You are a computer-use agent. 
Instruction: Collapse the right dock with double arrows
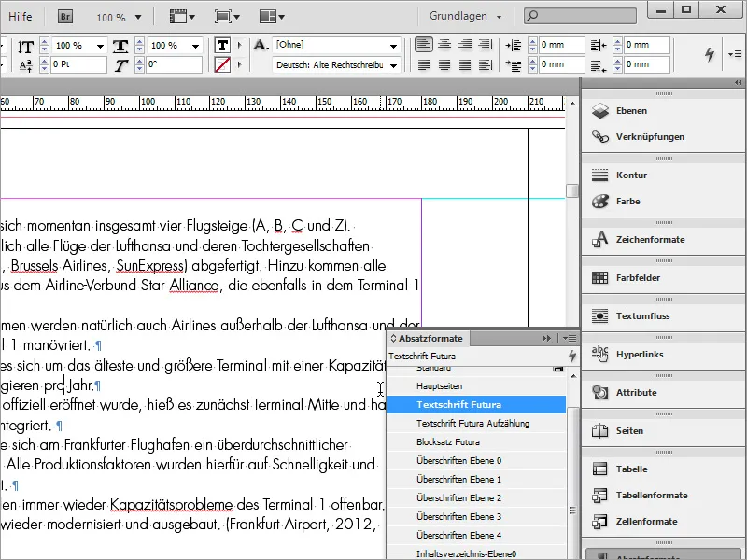click(738, 82)
